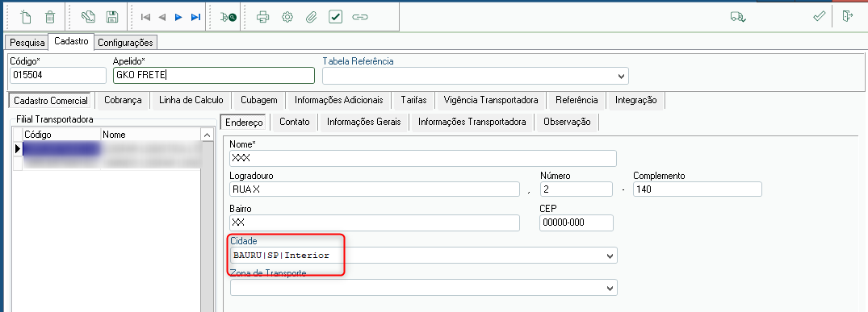Save the record with the floppy disk icon
868x312 pixels.
tap(112, 17)
